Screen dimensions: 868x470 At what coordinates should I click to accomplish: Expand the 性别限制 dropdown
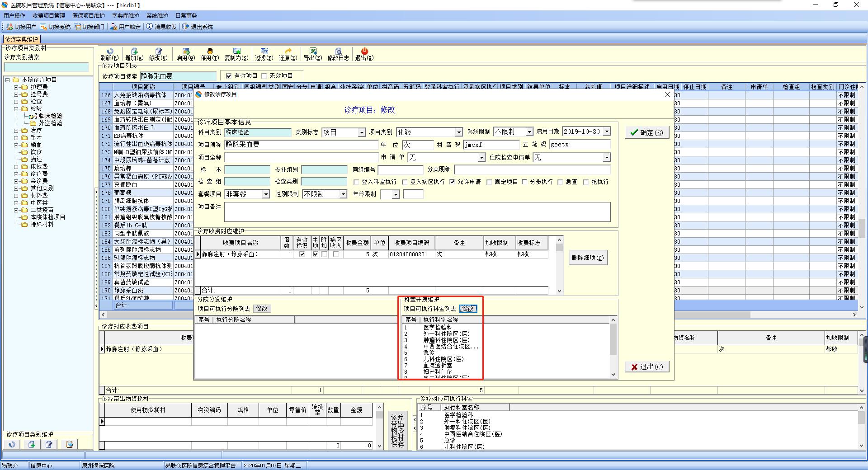coord(343,194)
